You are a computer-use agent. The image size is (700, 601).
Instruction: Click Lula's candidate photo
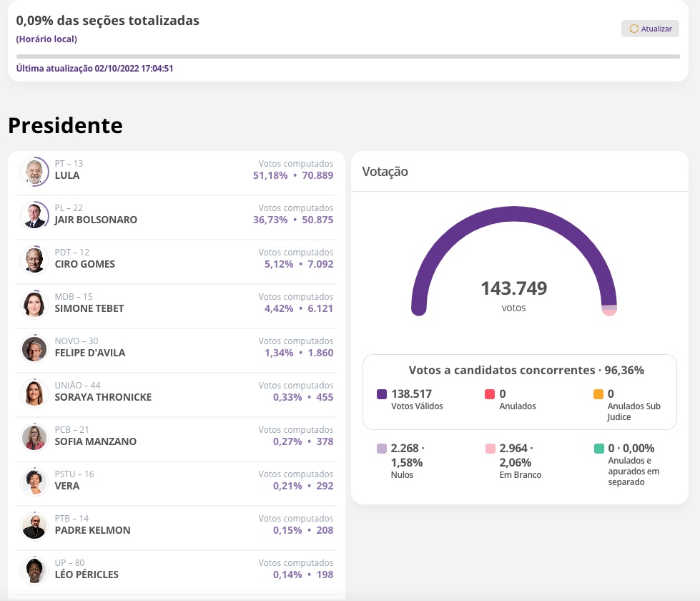tap(34, 171)
